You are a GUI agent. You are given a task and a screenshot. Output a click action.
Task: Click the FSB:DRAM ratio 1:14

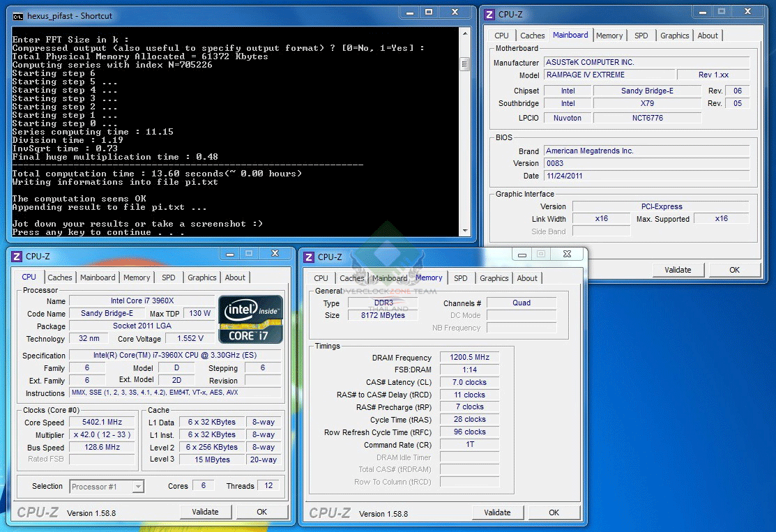470,370
